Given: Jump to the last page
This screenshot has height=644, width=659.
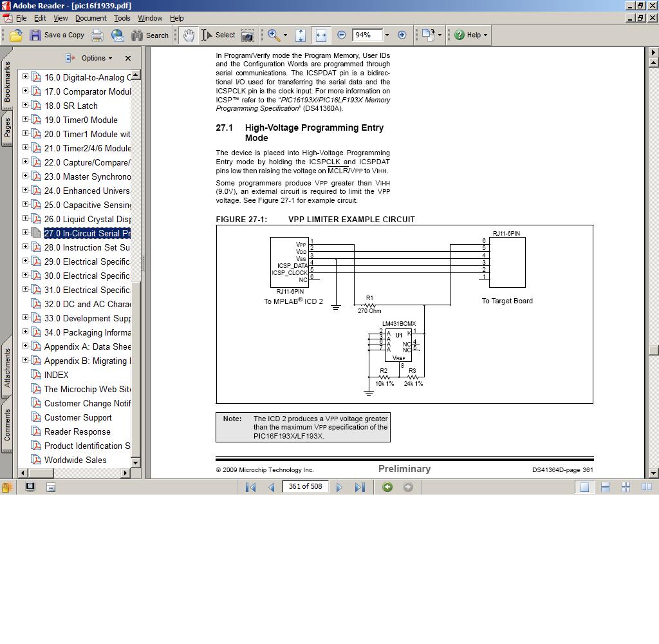Looking at the screenshot, I should 360,487.
